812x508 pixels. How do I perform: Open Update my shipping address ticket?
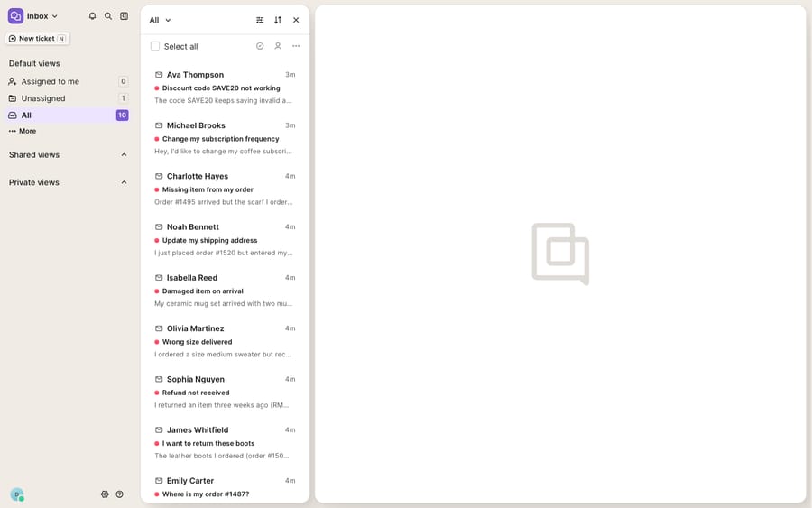click(x=225, y=240)
